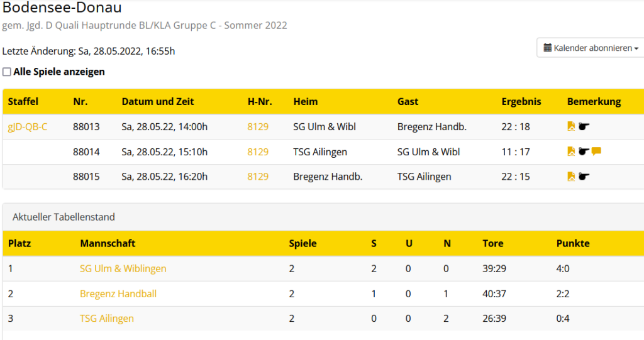
Task: Click whistle icon for game 88013
Action: 584,126
